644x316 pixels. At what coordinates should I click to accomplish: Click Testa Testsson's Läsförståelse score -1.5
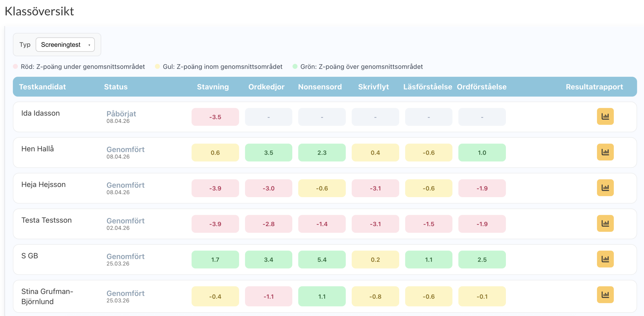(428, 224)
